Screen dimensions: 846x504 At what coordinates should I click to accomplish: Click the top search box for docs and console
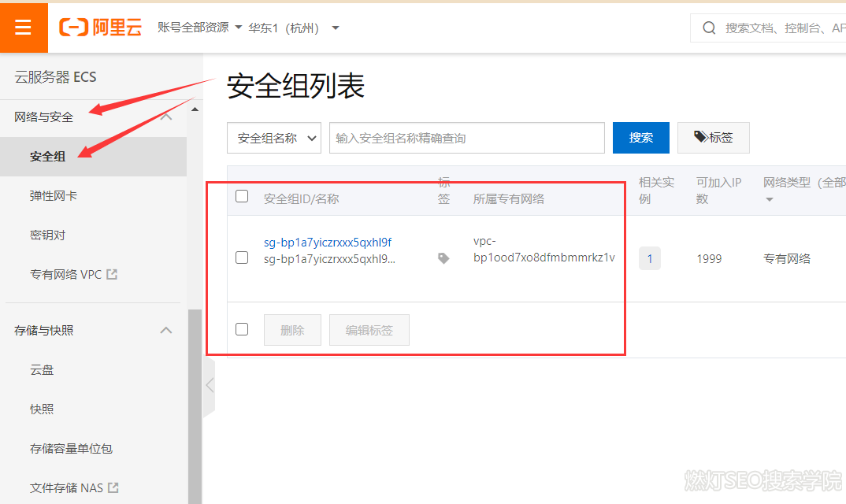pos(768,28)
